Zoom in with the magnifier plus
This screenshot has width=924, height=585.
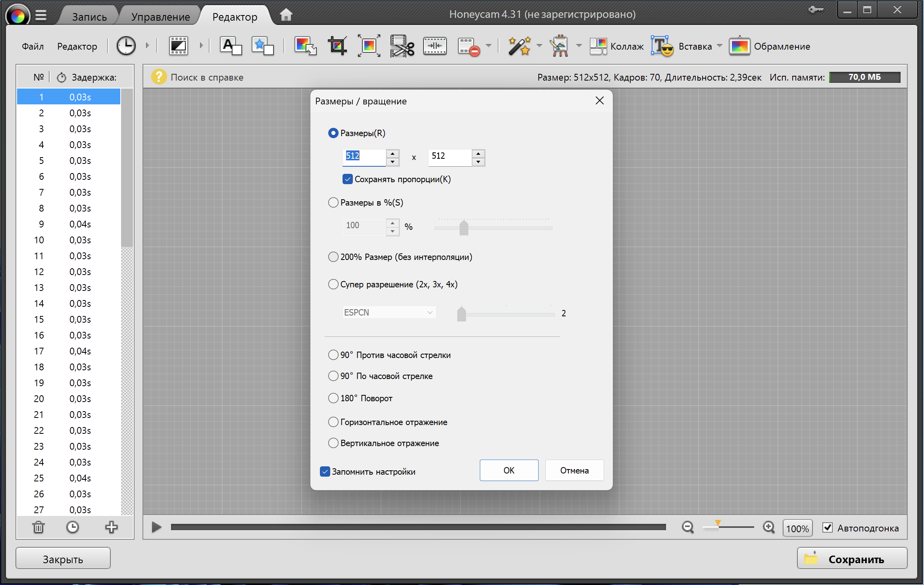click(x=769, y=527)
